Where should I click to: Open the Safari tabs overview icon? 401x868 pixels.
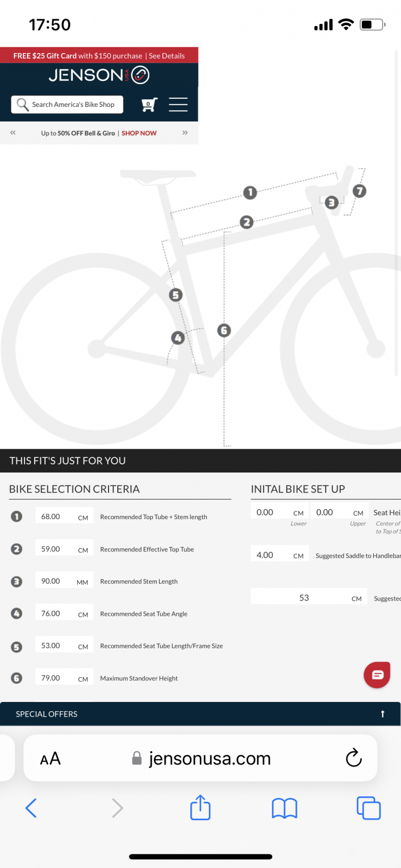click(368, 808)
